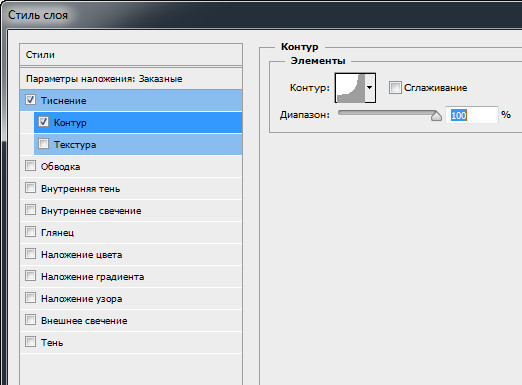Enable the Наложение градиента checkbox
This screenshot has height=385, width=522.
coord(30,276)
